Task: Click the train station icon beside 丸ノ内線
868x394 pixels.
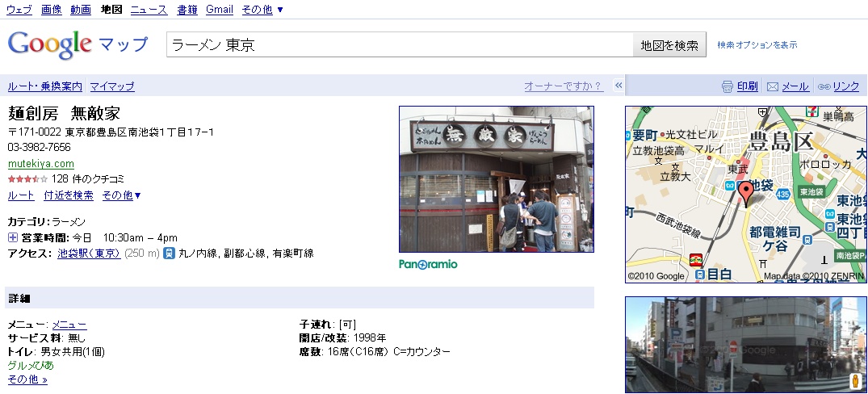Action: pyautogui.click(x=170, y=254)
